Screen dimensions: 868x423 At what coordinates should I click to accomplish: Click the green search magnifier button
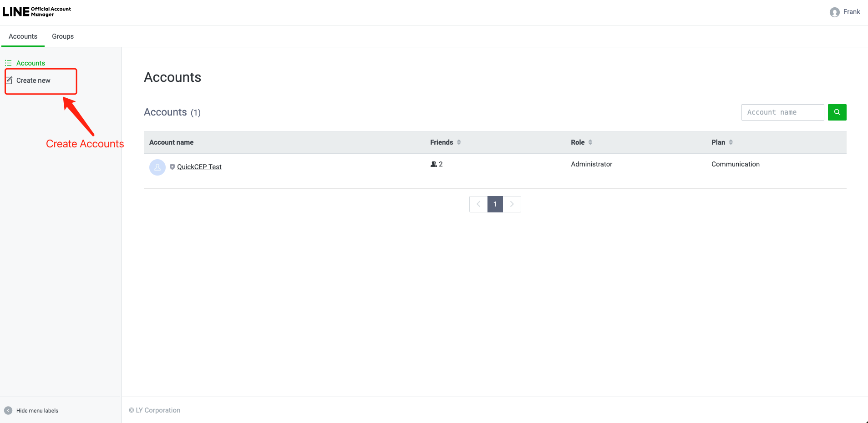(837, 112)
